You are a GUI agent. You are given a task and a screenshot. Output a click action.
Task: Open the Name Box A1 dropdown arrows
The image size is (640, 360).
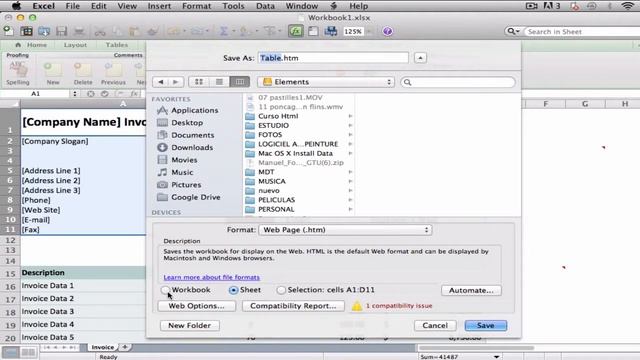tap(74, 94)
